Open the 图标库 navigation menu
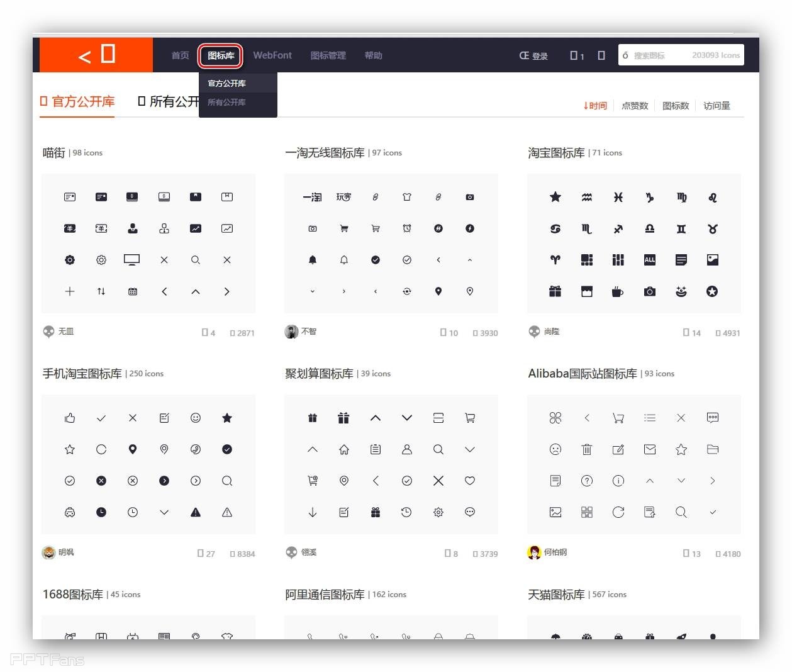Image resolution: width=792 pixels, height=672 pixels. [x=221, y=55]
